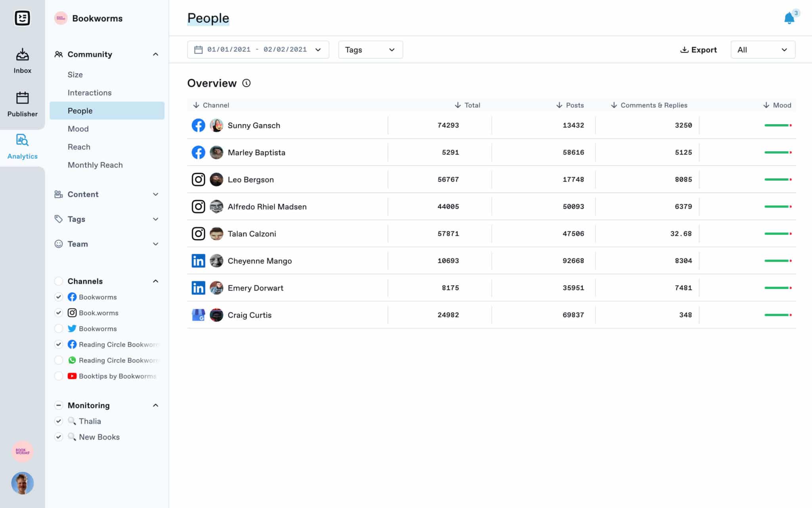Image resolution: width=812 pixels, height=508 pixels.
Task: Click the Export button
Action: 699,50
